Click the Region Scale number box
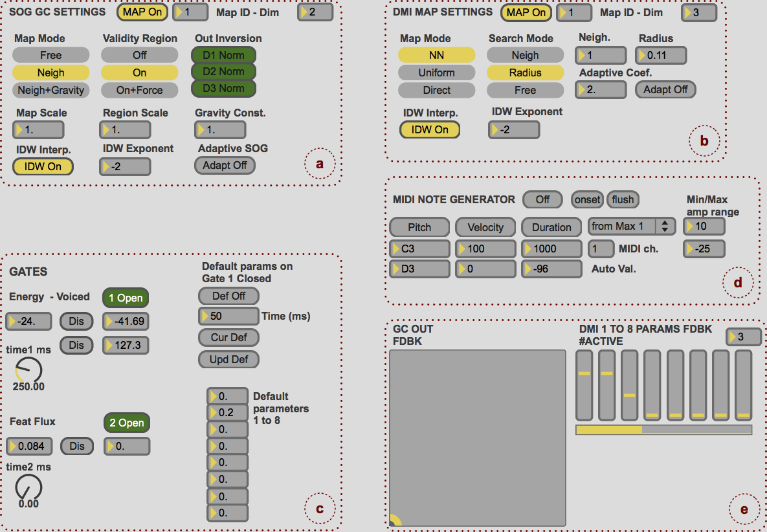 (125, 130)
